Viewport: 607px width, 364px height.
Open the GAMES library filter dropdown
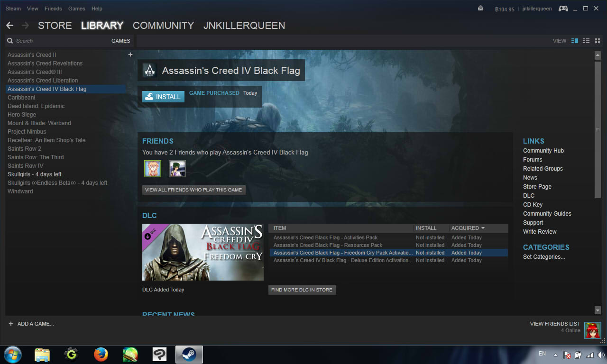pyautogui.click(x=120, y=41)
